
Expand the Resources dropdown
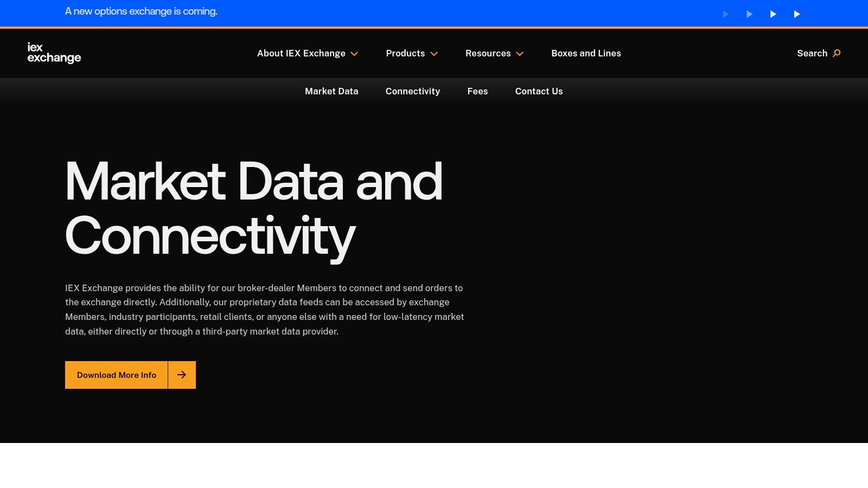(x=488, y=53)
